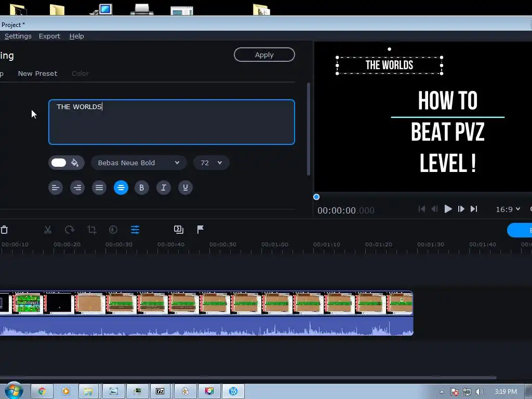Click the last green lawn thumbnail in video track
This screenshot has width=532, height=399.
pos(401,303)
